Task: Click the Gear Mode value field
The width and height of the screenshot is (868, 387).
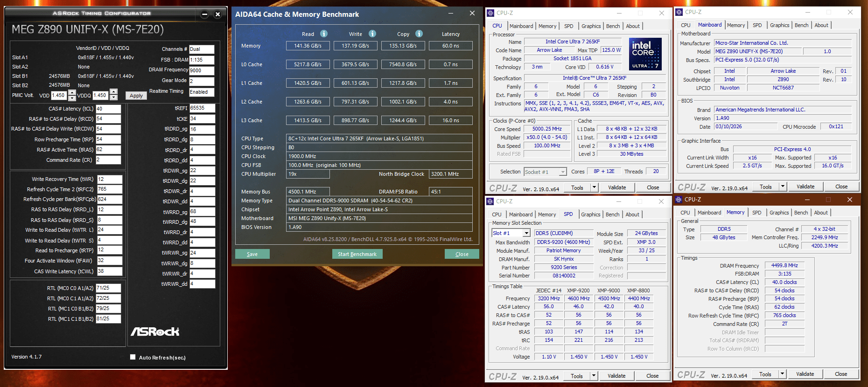Action: [202, 81]
